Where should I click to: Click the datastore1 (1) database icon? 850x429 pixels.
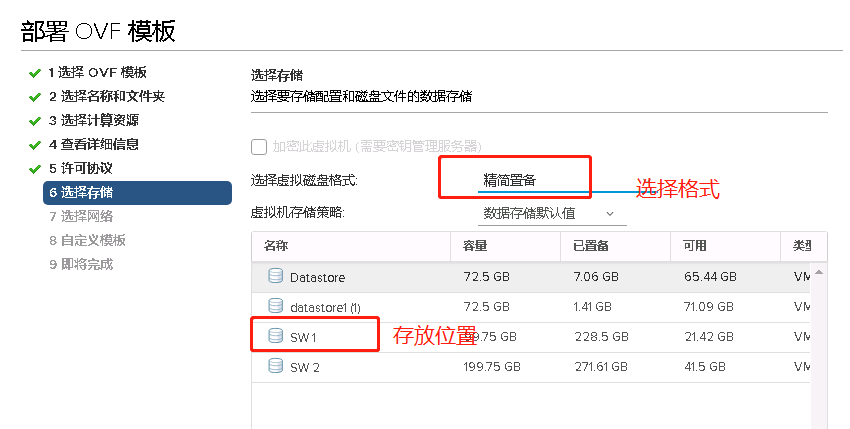(x=275, y=306)
